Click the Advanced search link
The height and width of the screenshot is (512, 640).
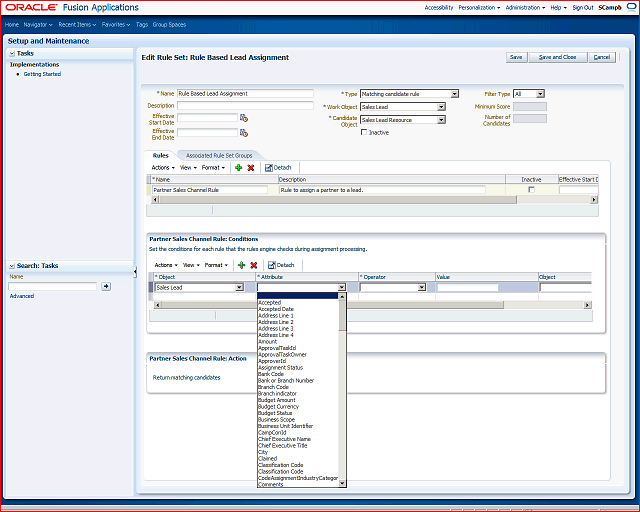22,296
